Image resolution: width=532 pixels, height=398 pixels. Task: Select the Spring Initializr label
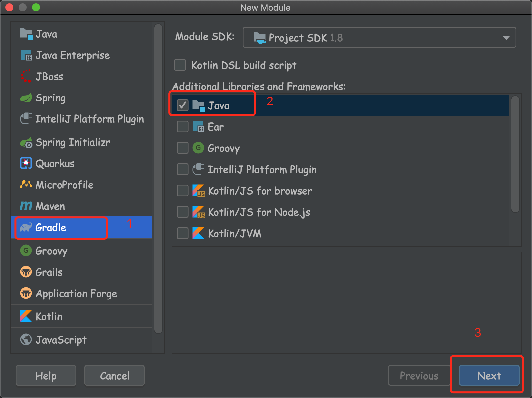tap(73, 142)
